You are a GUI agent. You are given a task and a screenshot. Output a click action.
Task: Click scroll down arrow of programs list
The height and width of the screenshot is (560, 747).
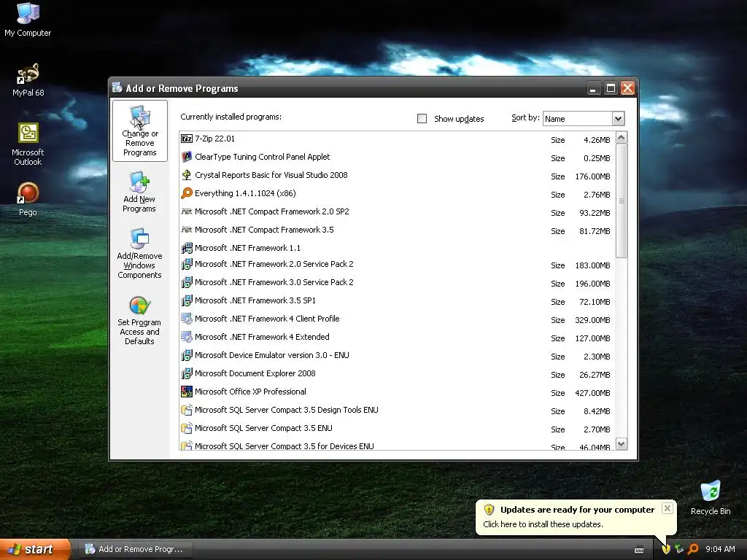[622, 444]
